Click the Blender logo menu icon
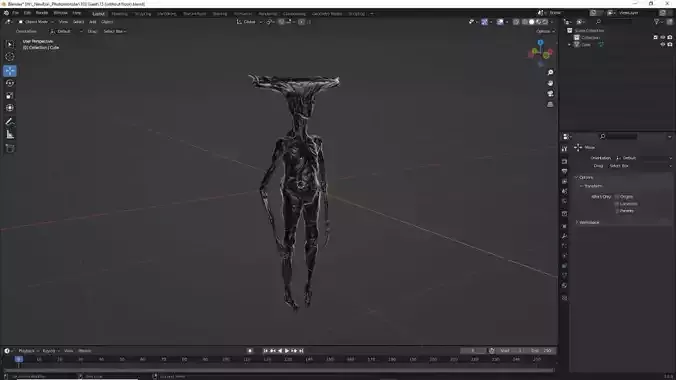The width and height of the screenshot is (676, 380). click(x=6, y=13)
